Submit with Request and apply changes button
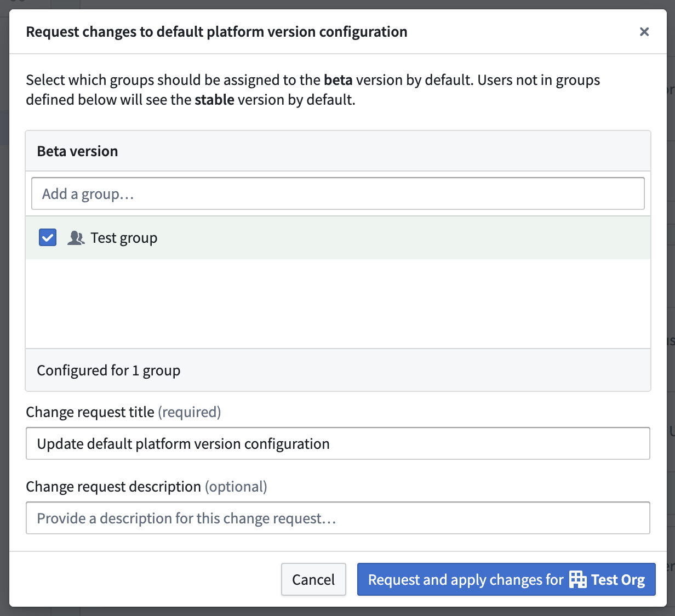Viewport: 675px width, 616px height. pyautogui.click(x=506, y=579)
